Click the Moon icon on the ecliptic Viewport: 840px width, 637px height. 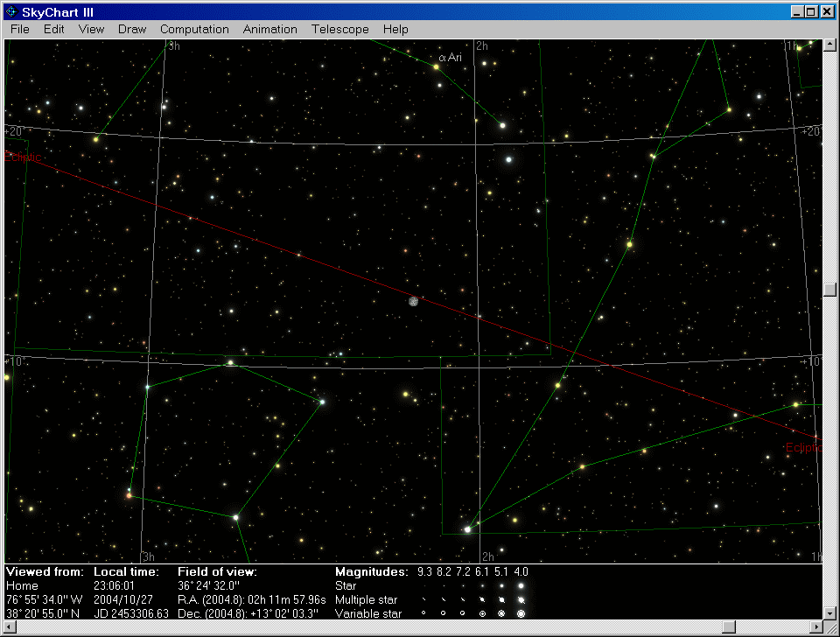[413, 301]
